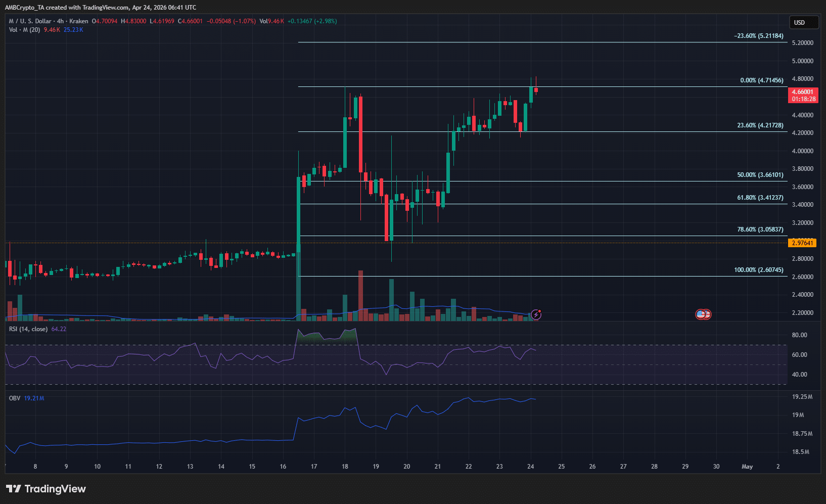Click the 50.00% (3.66101) Fibonacci level label
The height and width of the screenshot is (504, 826).
[760, 175]
